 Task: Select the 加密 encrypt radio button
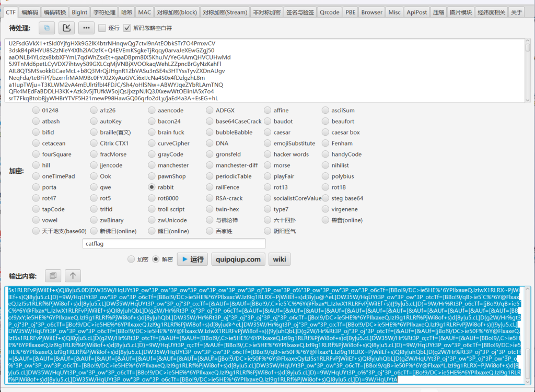[131, 259]
